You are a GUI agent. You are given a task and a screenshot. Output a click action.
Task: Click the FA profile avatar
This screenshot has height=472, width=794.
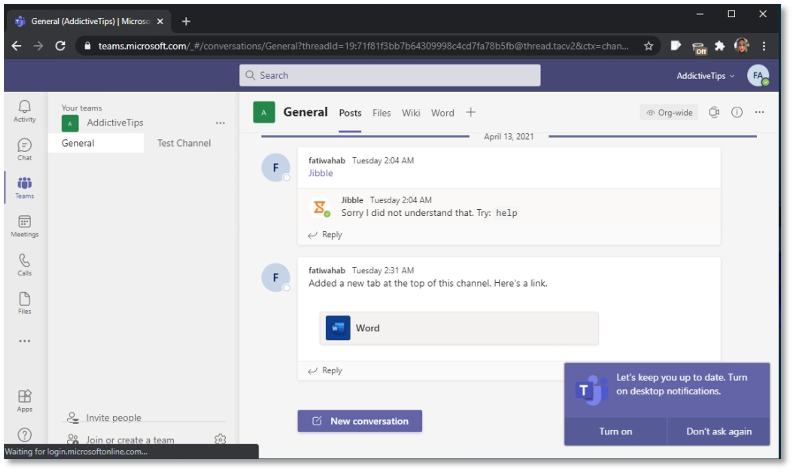coord(758,75)
